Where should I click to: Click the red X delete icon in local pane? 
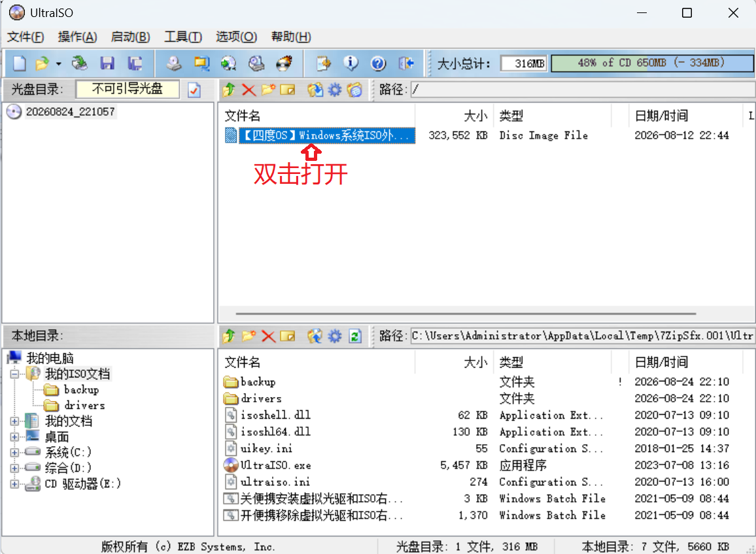click(269, 336)
